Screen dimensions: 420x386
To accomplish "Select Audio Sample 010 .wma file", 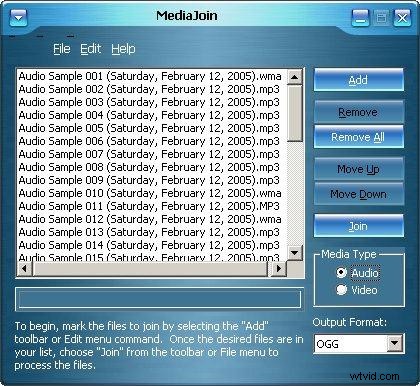I will (150, 193).
